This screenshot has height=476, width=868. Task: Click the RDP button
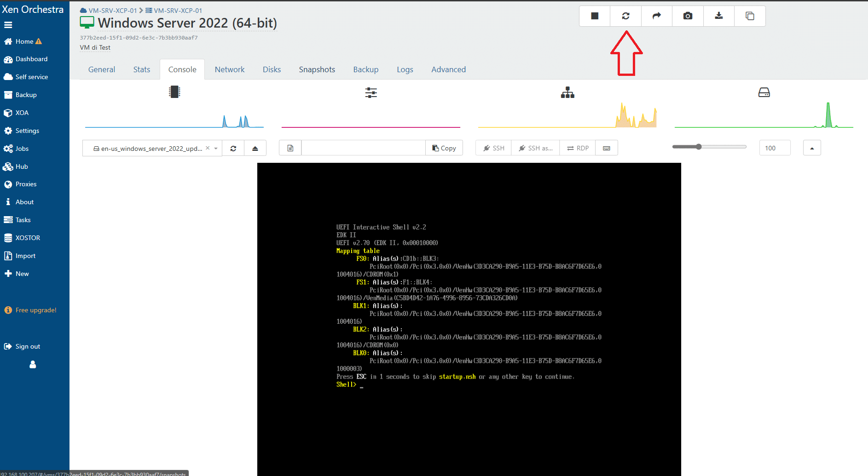[x=578, y=148]
